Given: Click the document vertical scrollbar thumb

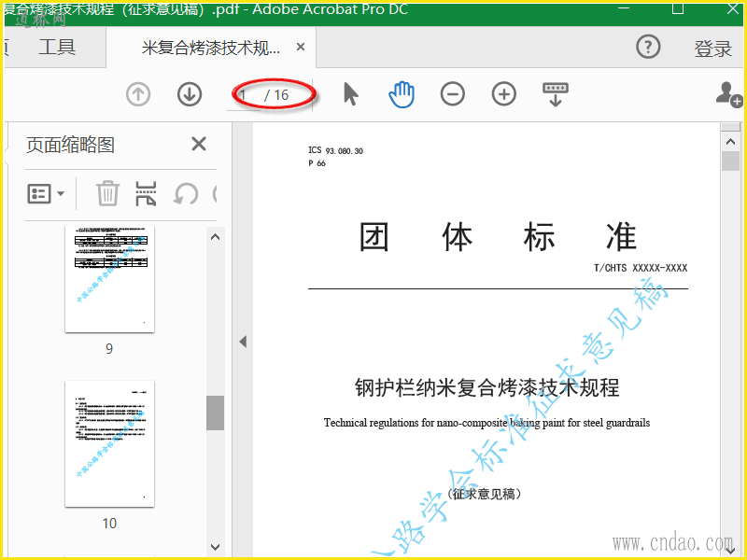Looking at the screenshot, I should click(730, 161).
